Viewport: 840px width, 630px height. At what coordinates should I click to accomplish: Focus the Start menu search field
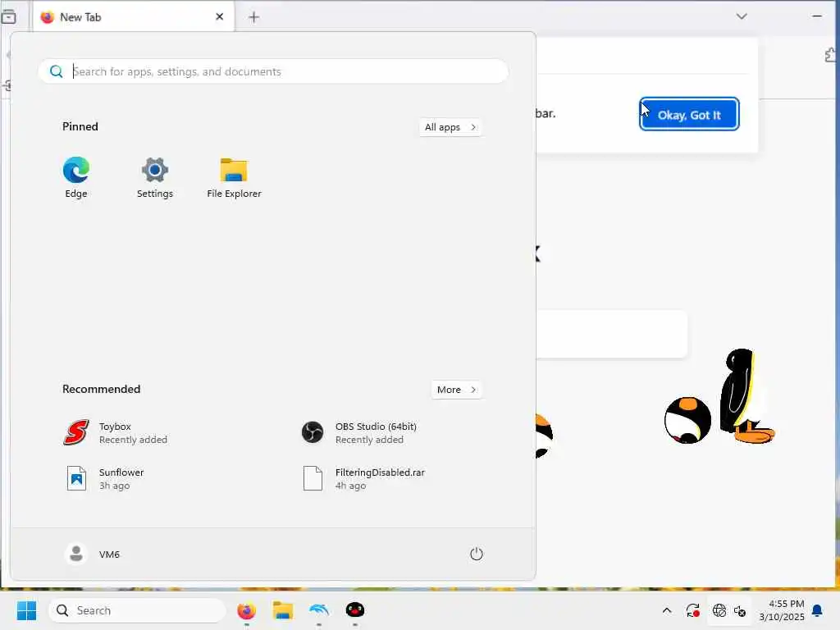pos(273,71)
